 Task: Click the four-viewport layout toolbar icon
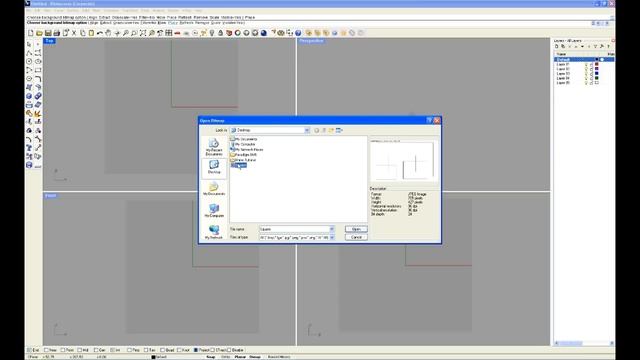(x=169, y=33)
